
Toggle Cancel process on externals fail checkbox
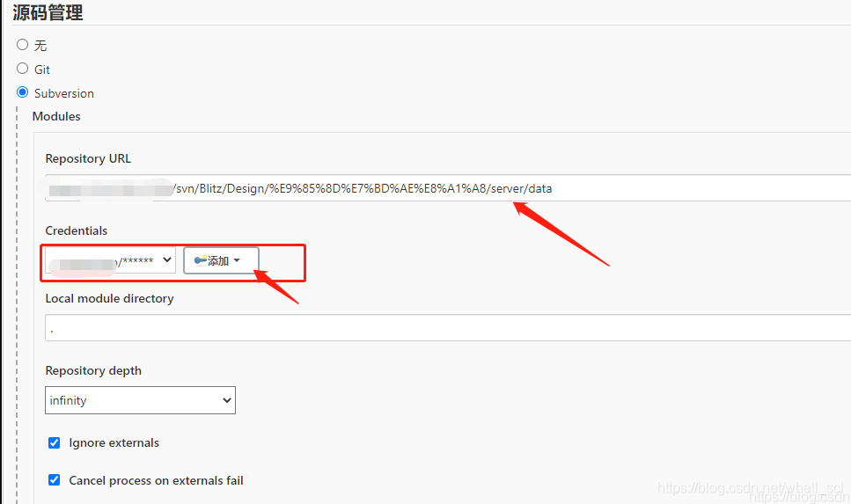(x=55, y=480)
